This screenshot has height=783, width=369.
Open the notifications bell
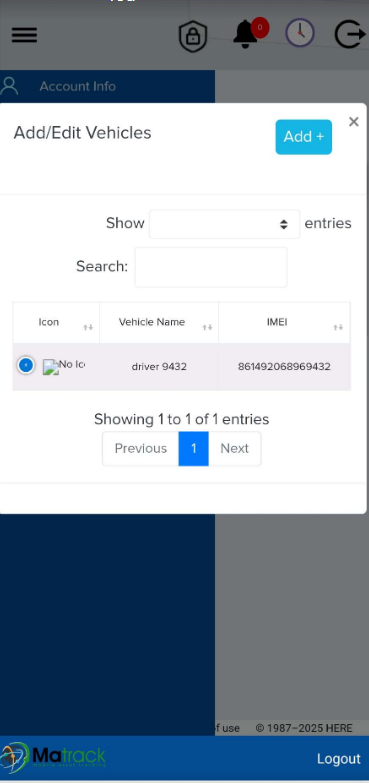(x=246, y=34)
